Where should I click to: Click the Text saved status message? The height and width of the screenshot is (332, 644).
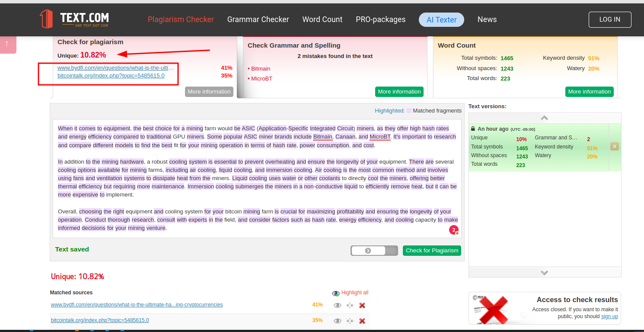tap(72, 249)
